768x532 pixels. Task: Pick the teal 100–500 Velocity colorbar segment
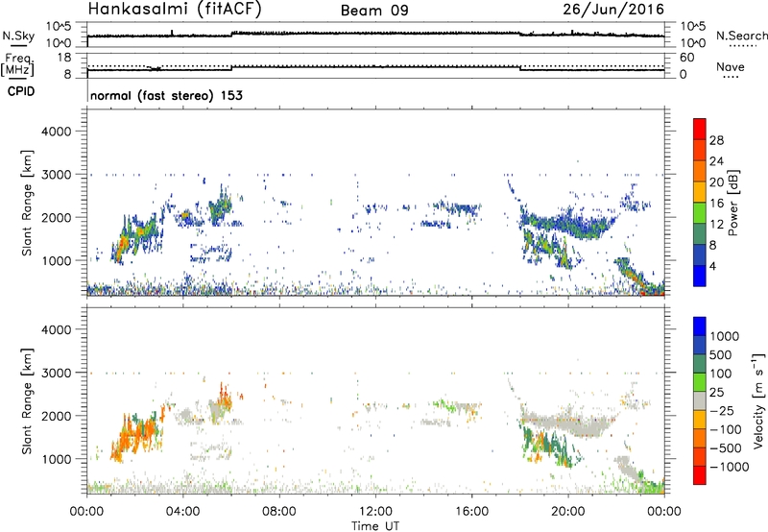[700, 364]
